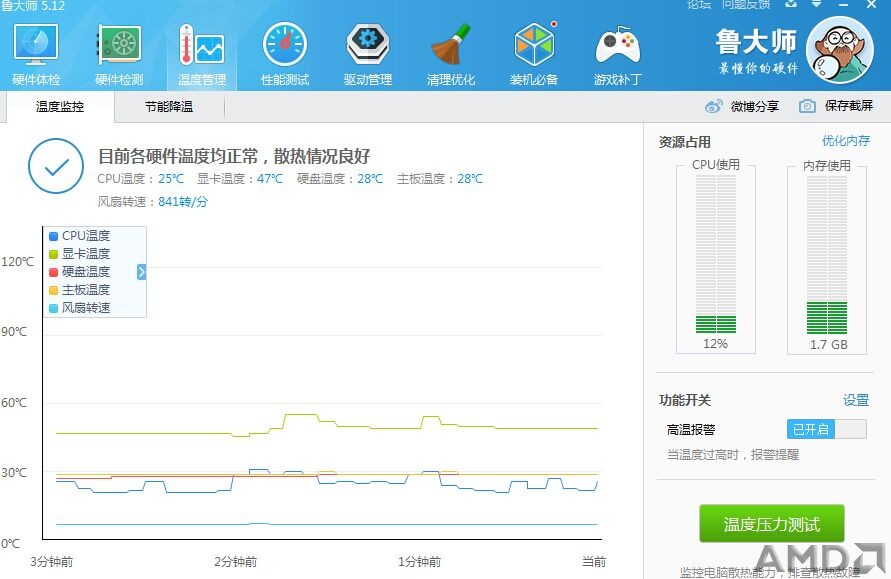Open the 装机必备 cube icon
This screenshot has height=579, width=891.
[534, 44]
